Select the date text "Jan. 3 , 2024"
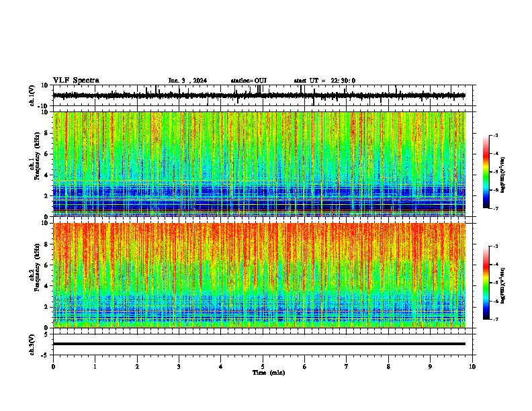 coord(187,81)
